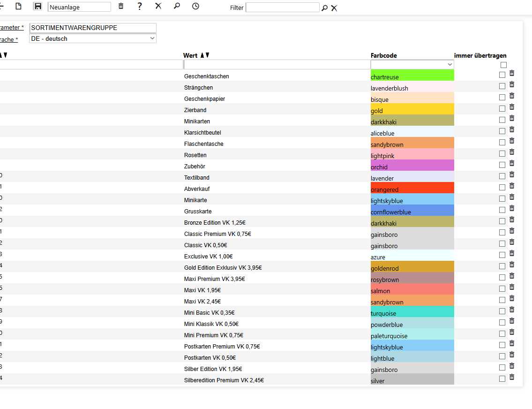
Task: Click the trash icon in the top toolbar
Action: point(121,6)
